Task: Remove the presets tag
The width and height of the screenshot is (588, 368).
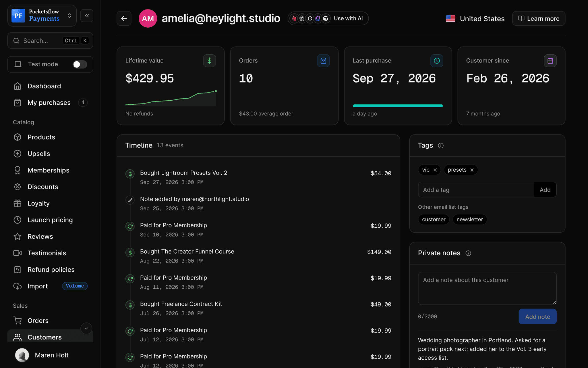Action: pos(472,170)
